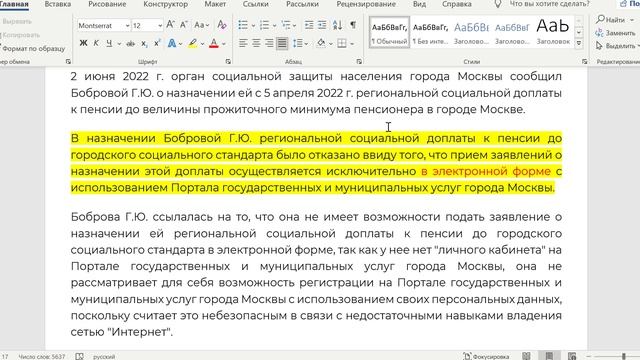
Task: Insert a numbered list
Action: (264, 25)
